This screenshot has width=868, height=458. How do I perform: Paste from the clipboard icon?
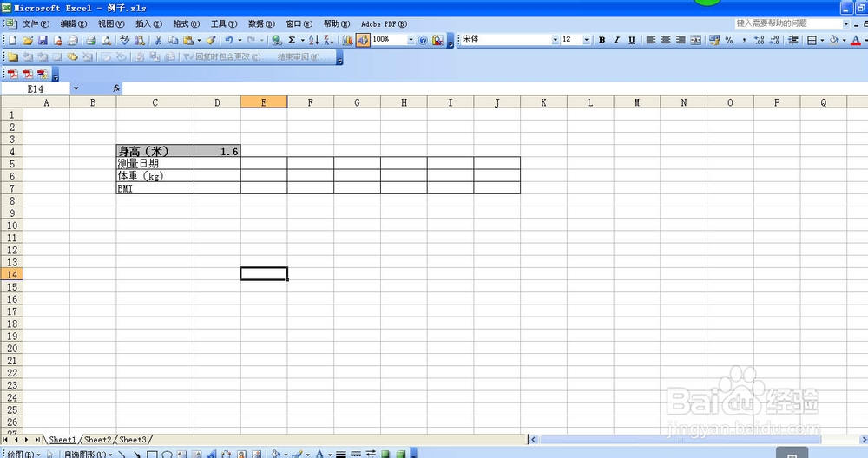click(x=188, y=40)
